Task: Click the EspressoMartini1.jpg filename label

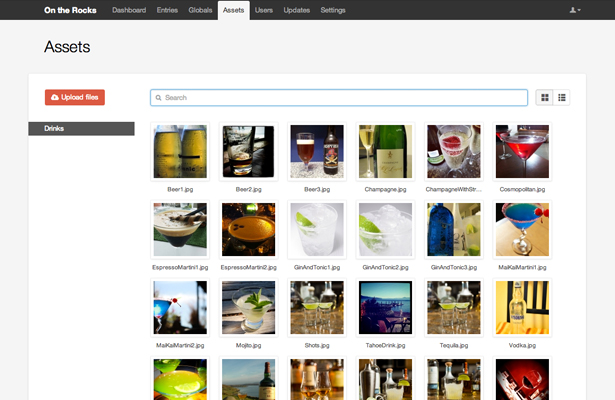Action: 180,267
